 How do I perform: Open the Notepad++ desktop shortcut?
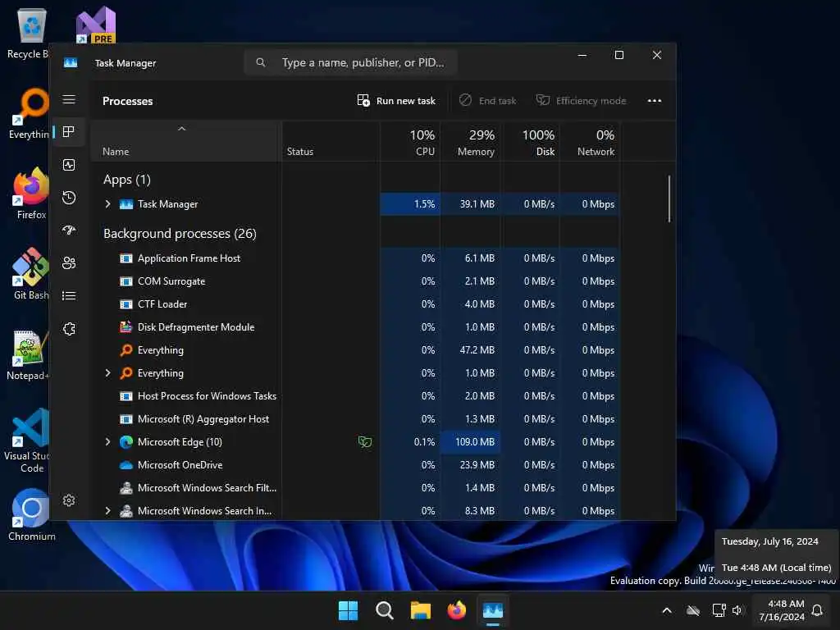30,354
